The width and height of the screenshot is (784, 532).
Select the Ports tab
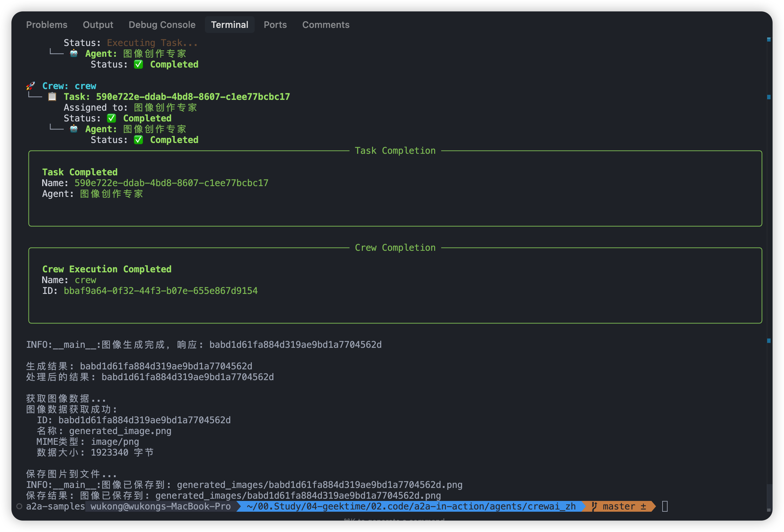click(275, 25)
